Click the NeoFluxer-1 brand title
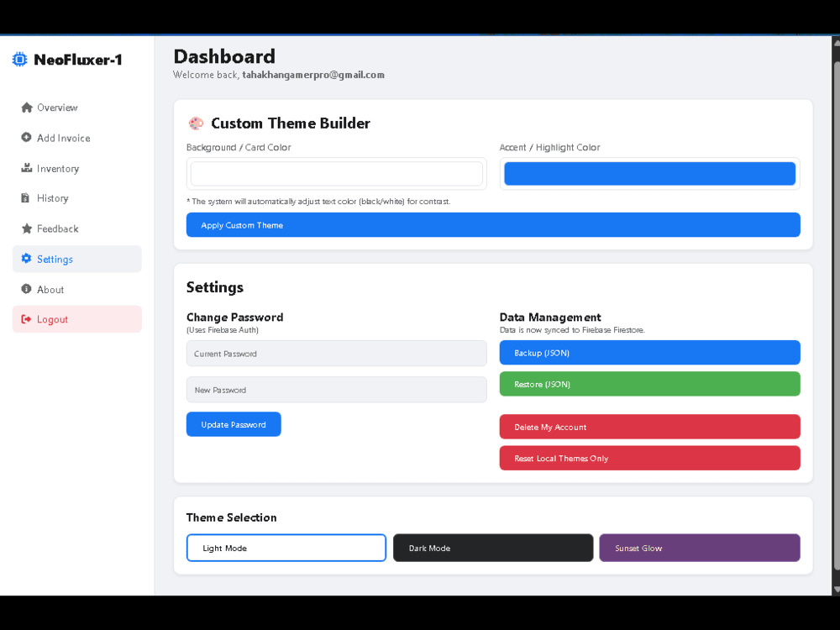The width and height of the screenshot is (840, 630). [x=78, y=60]
